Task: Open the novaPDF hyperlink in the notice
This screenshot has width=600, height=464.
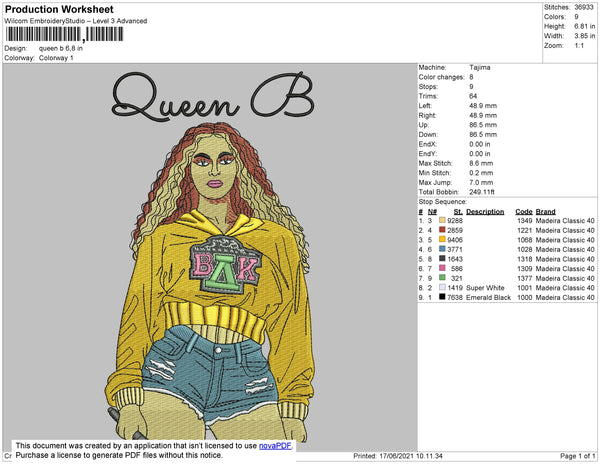Action: point(275,446)
